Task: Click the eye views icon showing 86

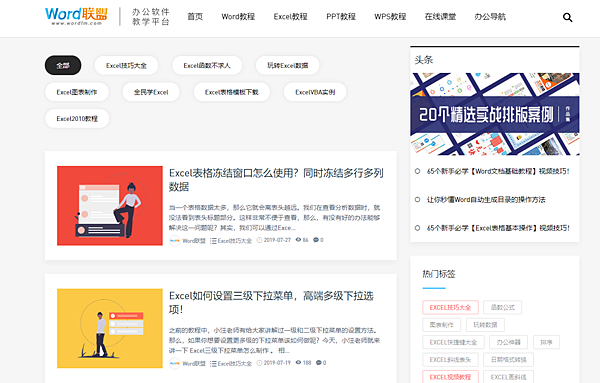Action: [x=298, y=240]
